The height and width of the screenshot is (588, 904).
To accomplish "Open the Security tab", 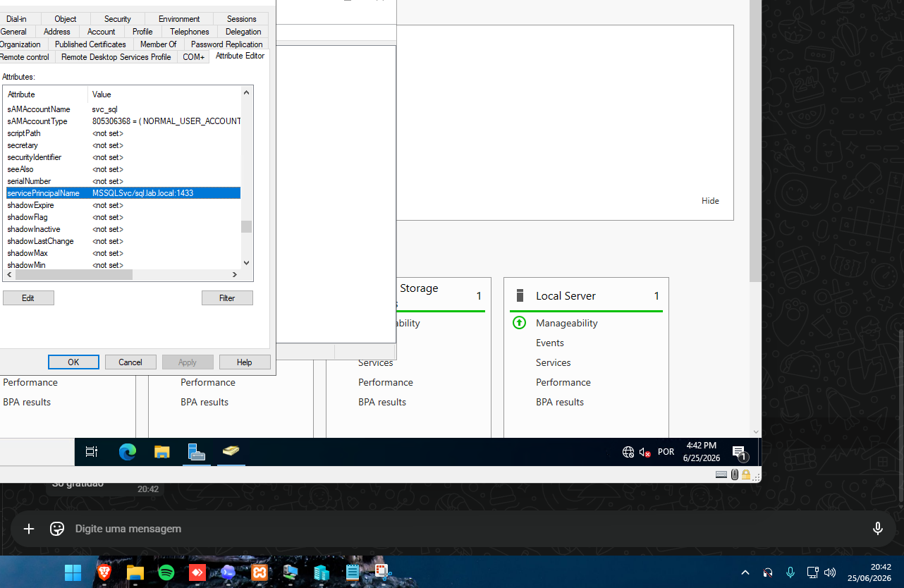I will click(118, 19).
